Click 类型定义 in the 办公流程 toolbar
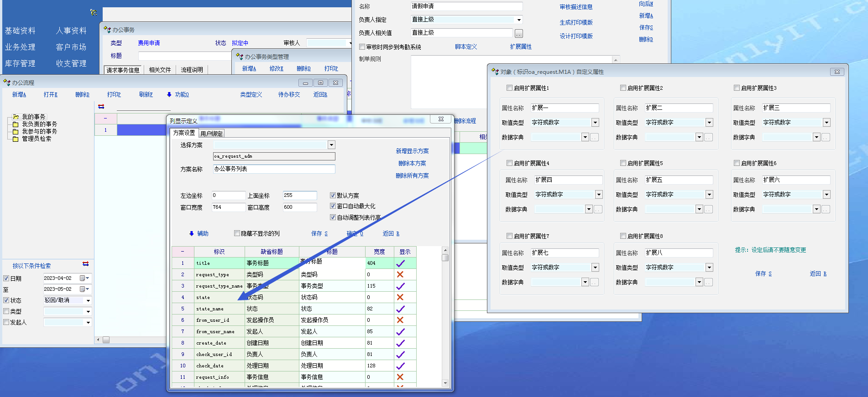 point(251,94)
